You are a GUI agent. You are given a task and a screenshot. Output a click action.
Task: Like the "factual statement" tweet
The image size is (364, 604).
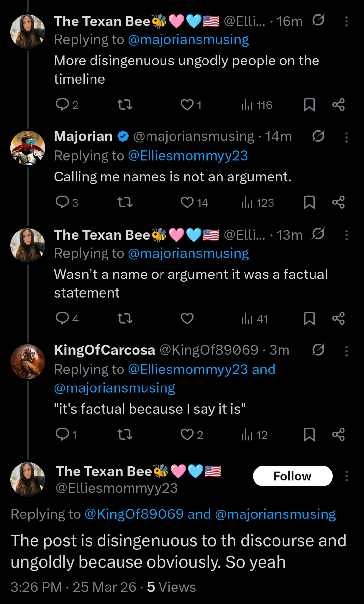pyautogui.click(x=187, y=318)
